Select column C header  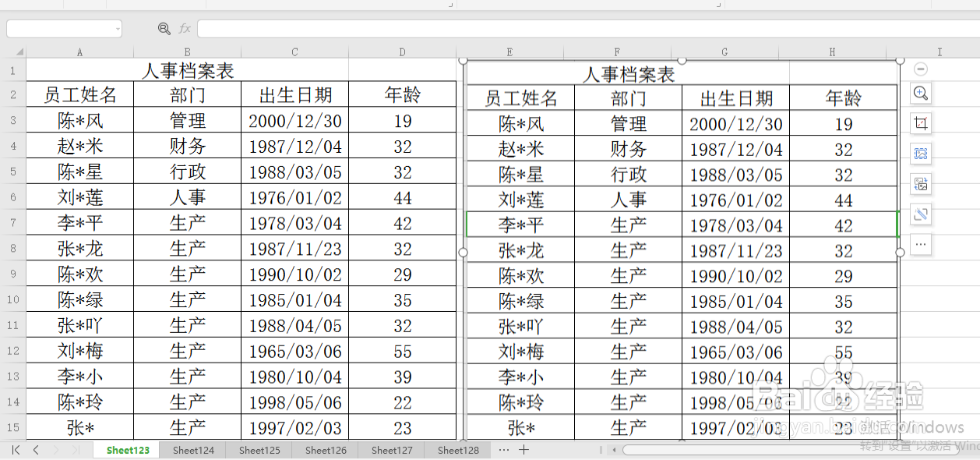click(x=295, y=52)
